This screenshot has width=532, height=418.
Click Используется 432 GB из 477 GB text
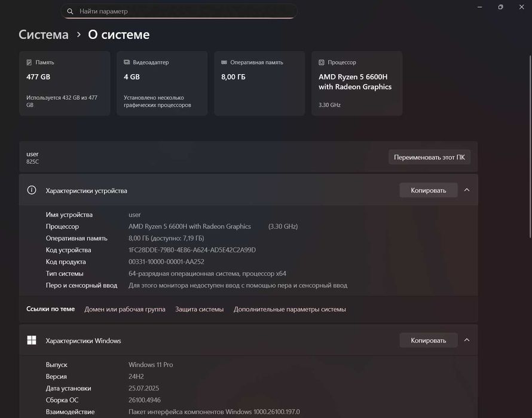(62, 101)
